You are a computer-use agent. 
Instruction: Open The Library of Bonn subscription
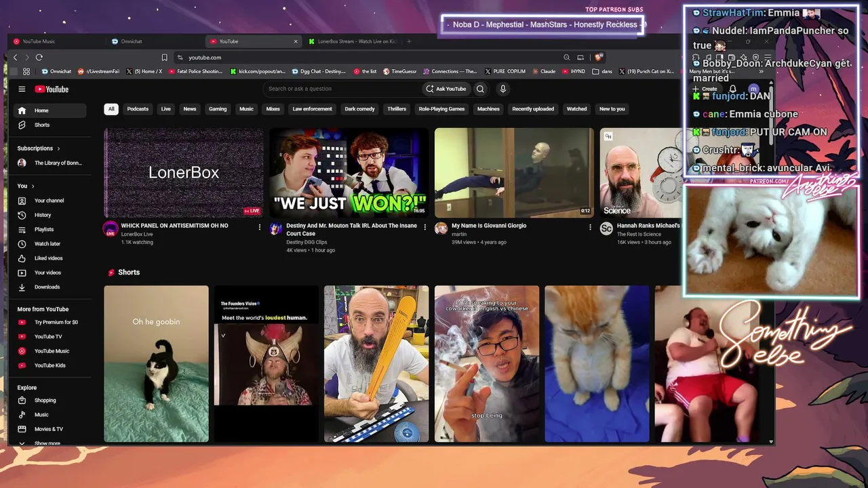click(50, 163)
